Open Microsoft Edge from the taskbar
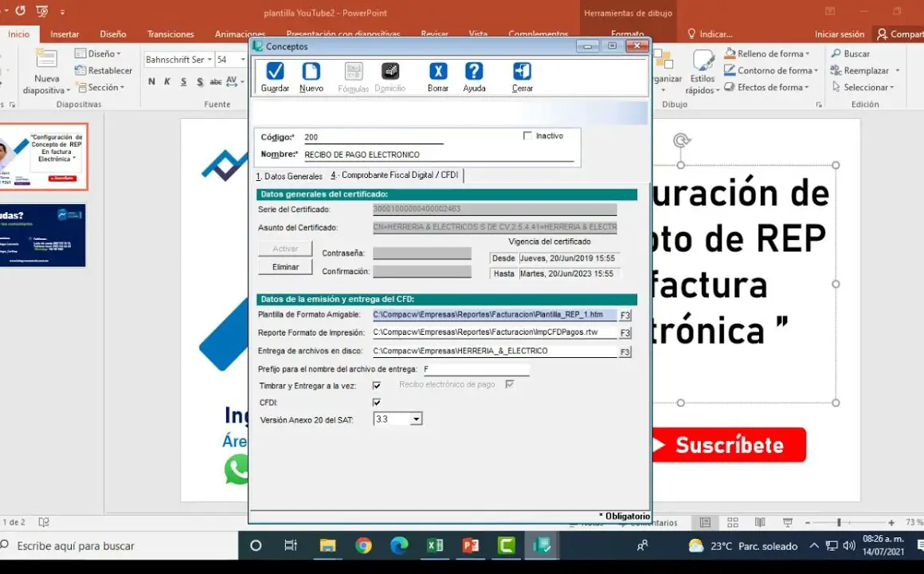This screenshot has width=924, height=574. tap(399, 545)
